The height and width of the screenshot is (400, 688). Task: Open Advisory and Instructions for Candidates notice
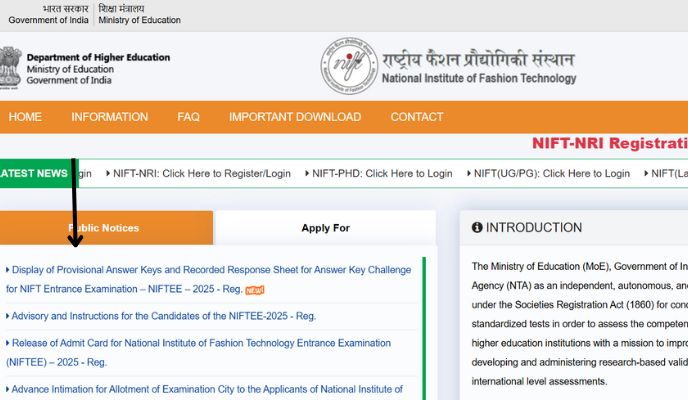click(163, 316)
